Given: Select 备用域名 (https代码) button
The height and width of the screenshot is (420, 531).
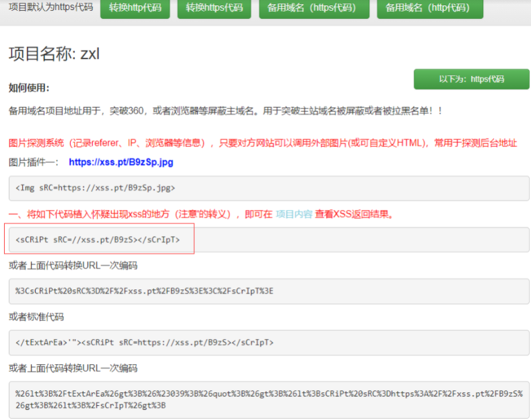Looking at the screenshot, I should click(314, 8).
